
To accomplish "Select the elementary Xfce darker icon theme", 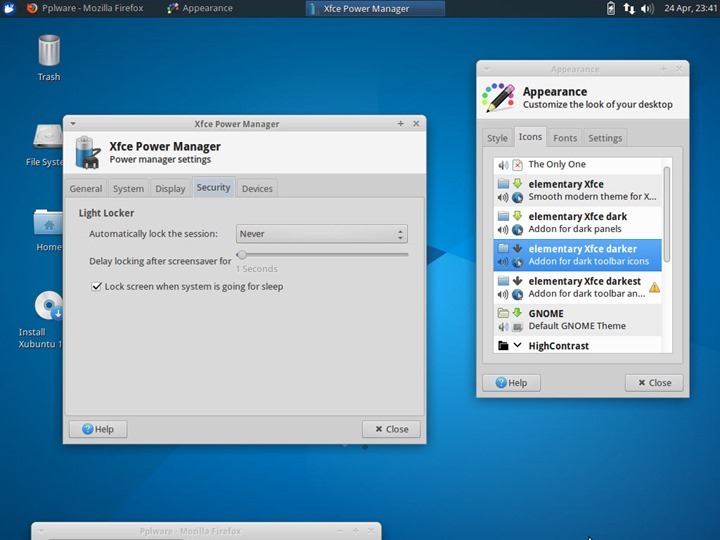I will click(578, 255).
